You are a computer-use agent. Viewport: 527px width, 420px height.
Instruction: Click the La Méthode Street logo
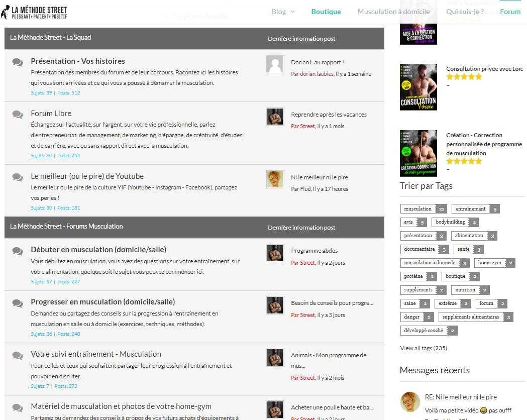[34, 12]
